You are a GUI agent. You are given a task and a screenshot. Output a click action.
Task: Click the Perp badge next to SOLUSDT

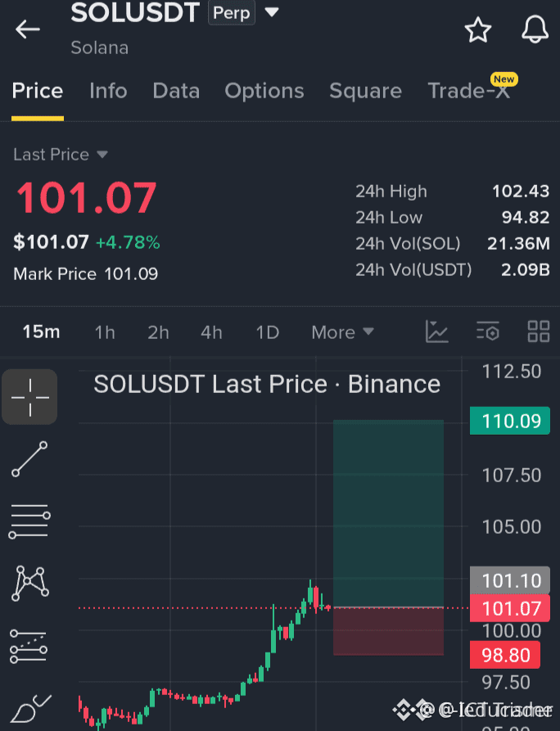click(x=231, y=12)
